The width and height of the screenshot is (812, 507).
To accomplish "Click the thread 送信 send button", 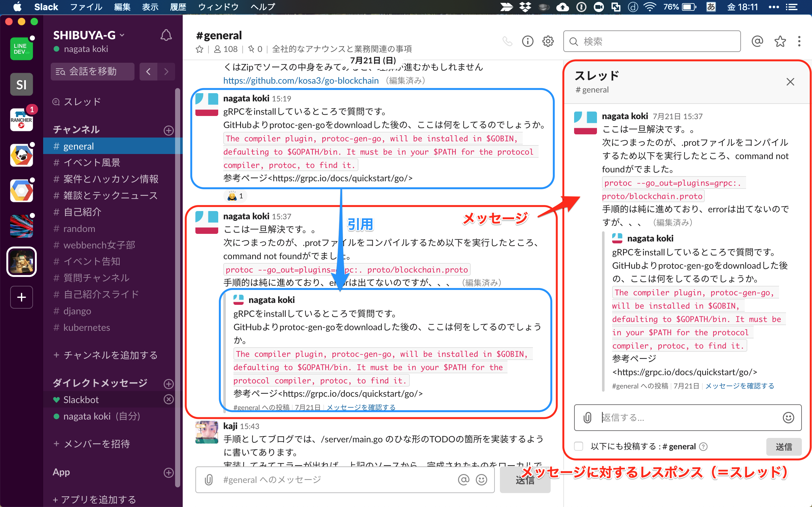I will point(783,446).
